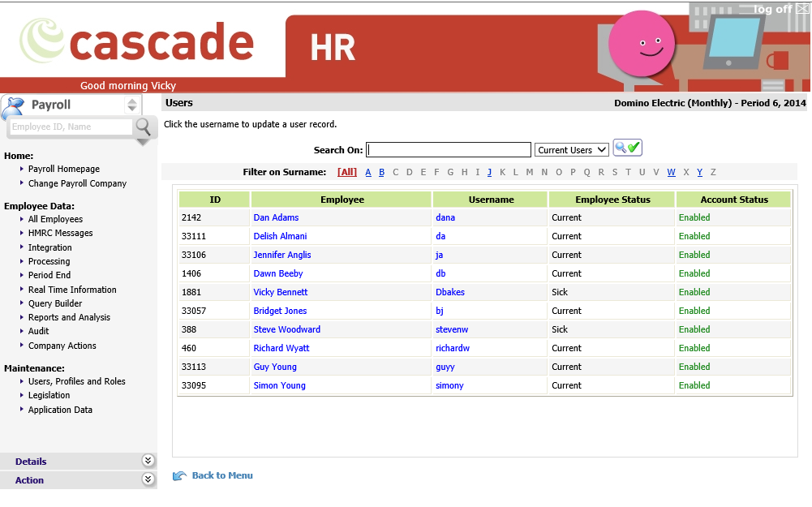Go to All Employees
This screenshot has width=812, height=507.
coord(55,219)
